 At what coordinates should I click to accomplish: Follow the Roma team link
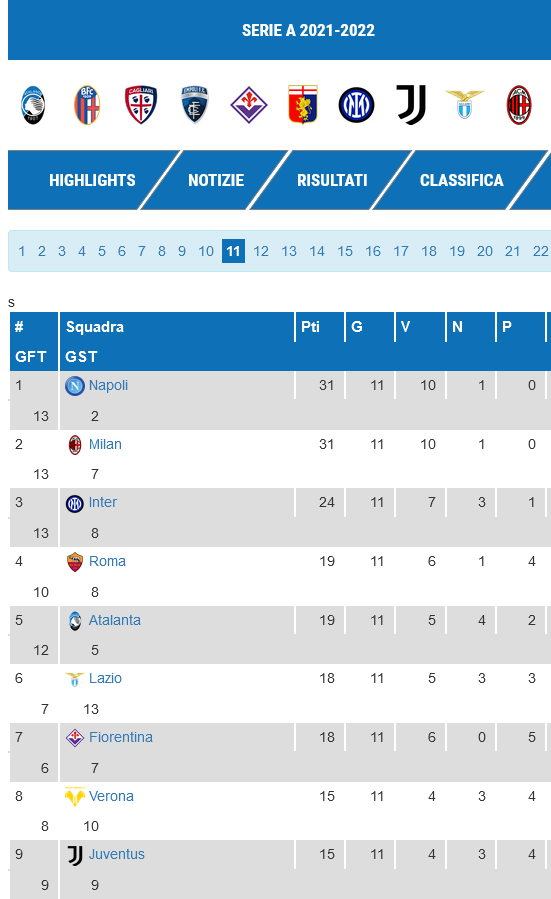tap(107, 561)
